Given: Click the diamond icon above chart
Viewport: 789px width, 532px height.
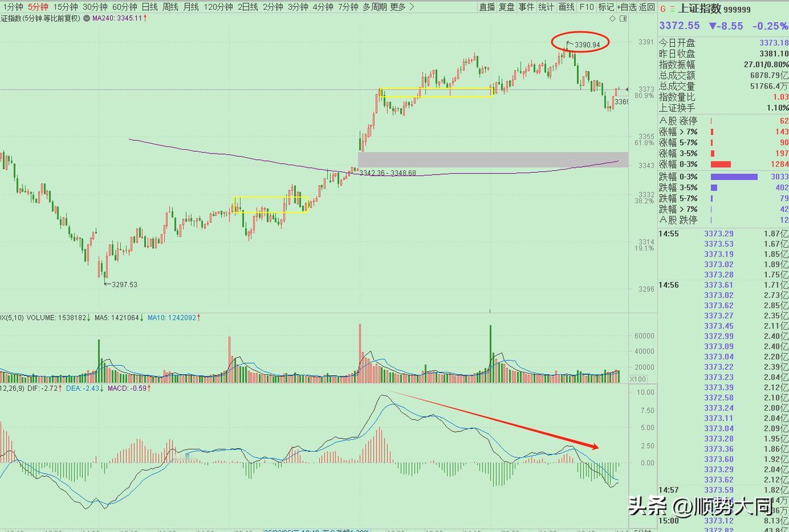Looking at the screenshot, I should pos(613,18).
